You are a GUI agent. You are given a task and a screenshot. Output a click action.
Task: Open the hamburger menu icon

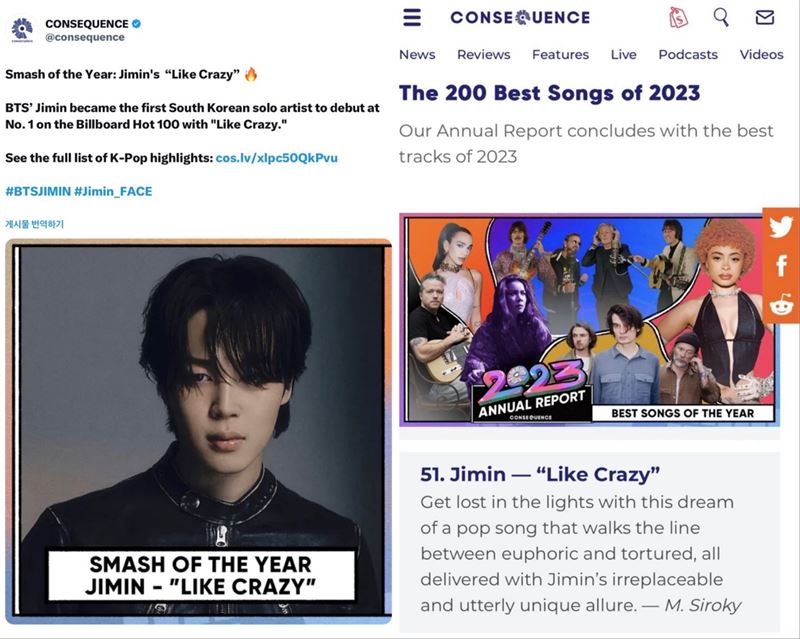412,17
